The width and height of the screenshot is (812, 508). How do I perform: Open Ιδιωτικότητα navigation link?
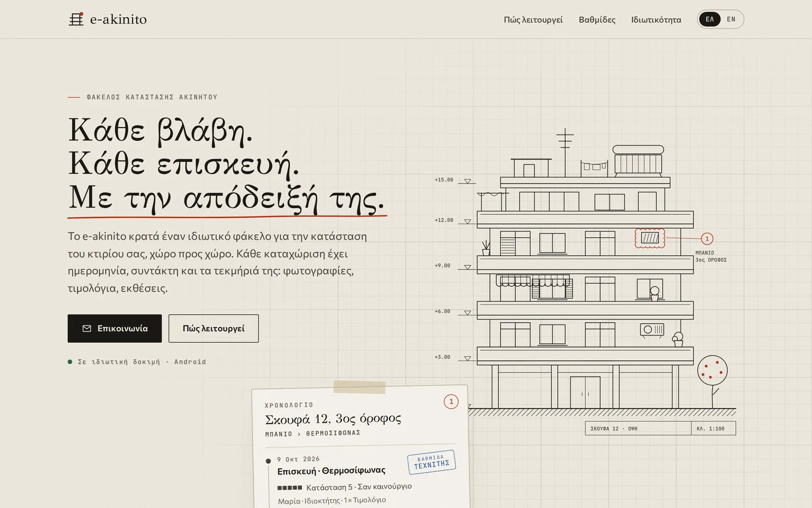click(656, 20)
